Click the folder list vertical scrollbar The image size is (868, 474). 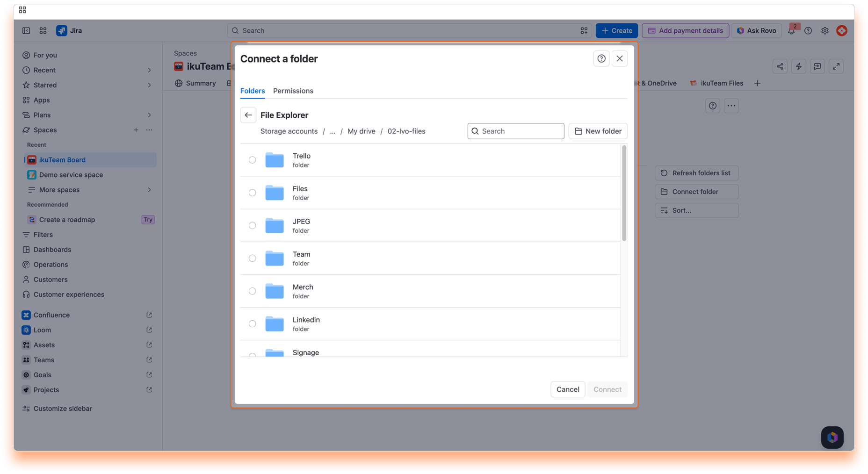624,193
